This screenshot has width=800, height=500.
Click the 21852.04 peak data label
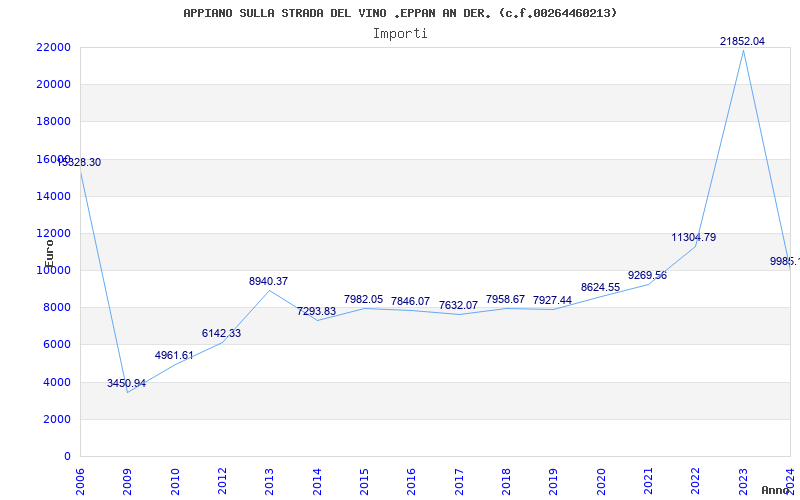742,41
